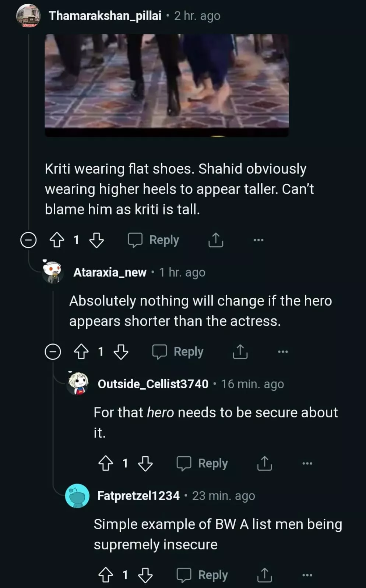Open more options for Outside_Cellist3740's comment
This screenshot has width=366, height=588.
[307, 463]
